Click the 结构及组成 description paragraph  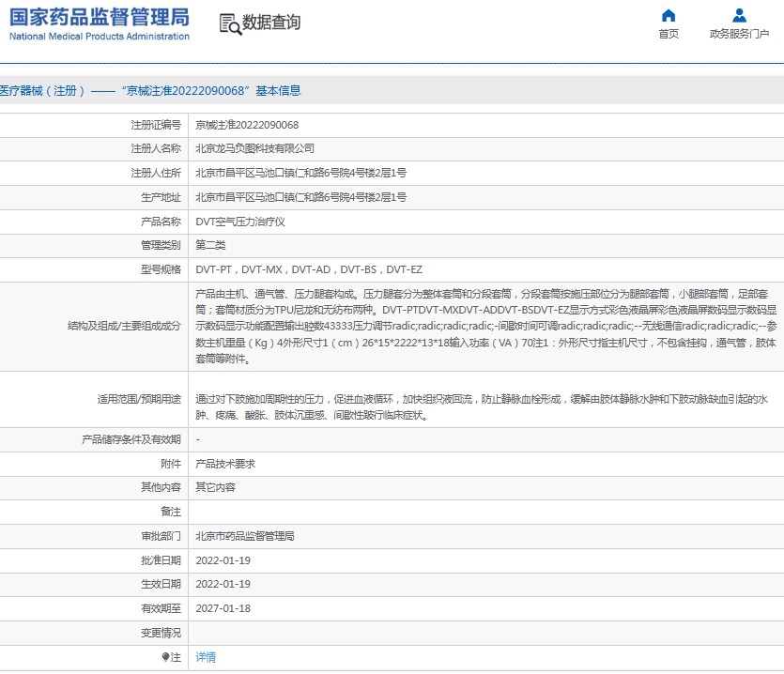(486, 327)
